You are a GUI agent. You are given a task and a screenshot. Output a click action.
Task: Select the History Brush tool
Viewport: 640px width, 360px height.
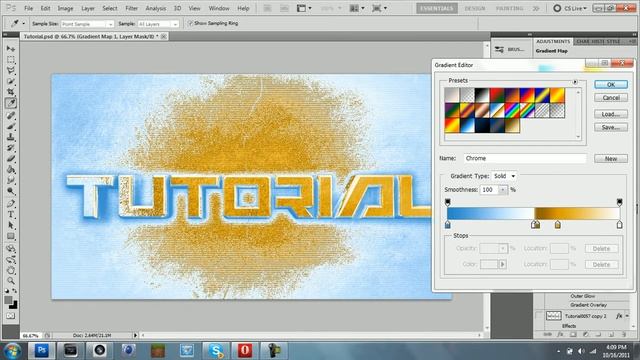tap(11, 148)
